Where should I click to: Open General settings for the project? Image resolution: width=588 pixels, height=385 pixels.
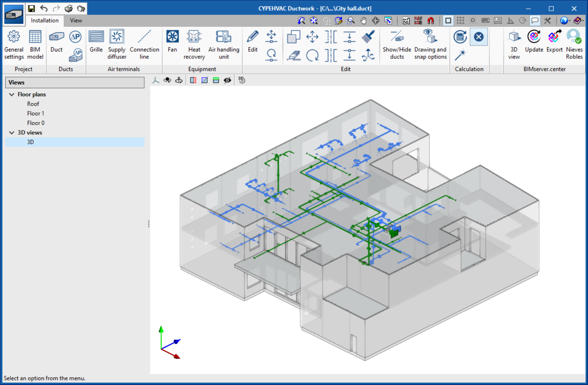tap(14, 44)
